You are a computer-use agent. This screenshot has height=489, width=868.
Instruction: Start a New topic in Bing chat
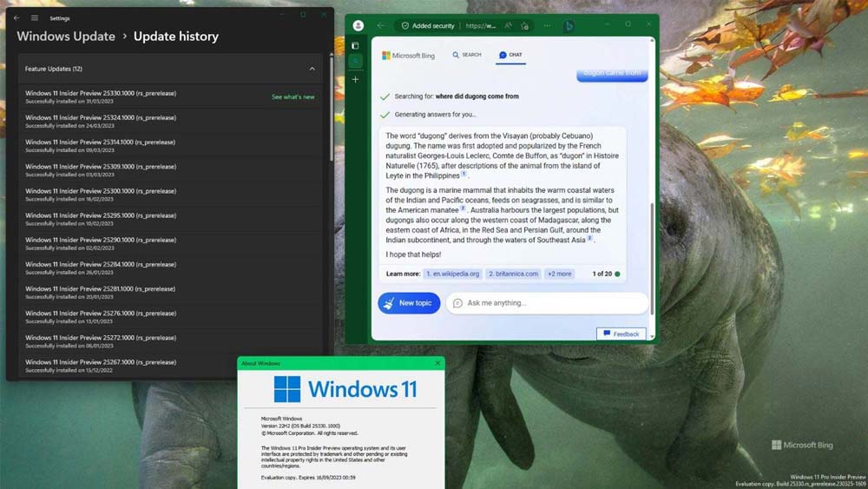coord(409,303)
